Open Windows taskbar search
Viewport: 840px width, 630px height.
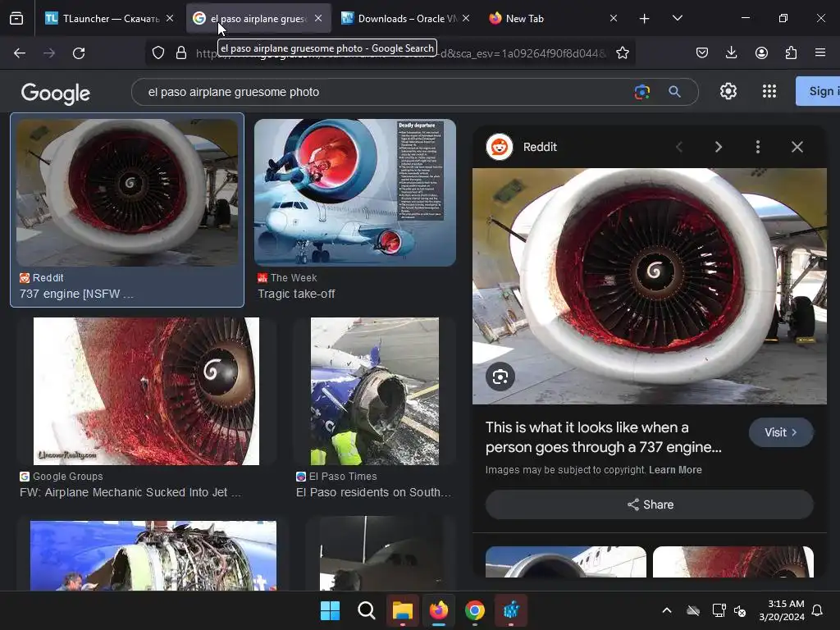pyautogui.click(x=367, y=610)
